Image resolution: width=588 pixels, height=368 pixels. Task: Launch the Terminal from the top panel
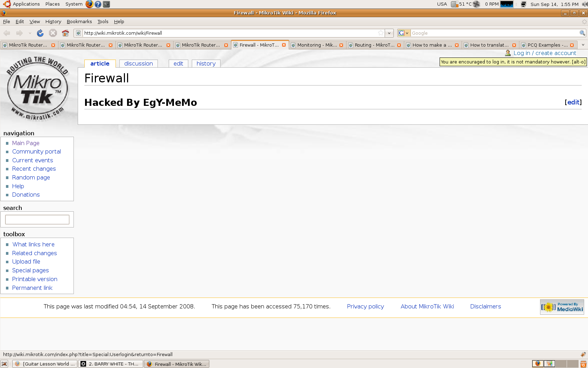tap(106, 4)
